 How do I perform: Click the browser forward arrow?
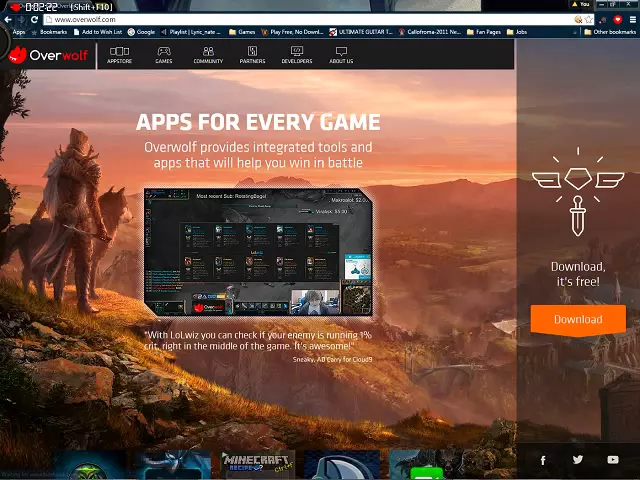pos(21,19)
